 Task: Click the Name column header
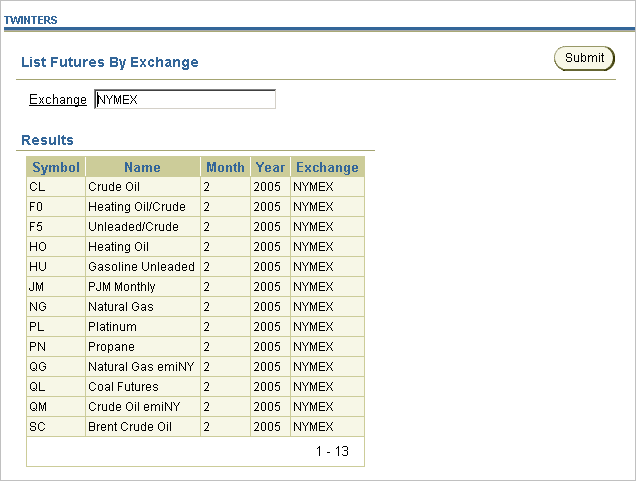coord(142,167)
